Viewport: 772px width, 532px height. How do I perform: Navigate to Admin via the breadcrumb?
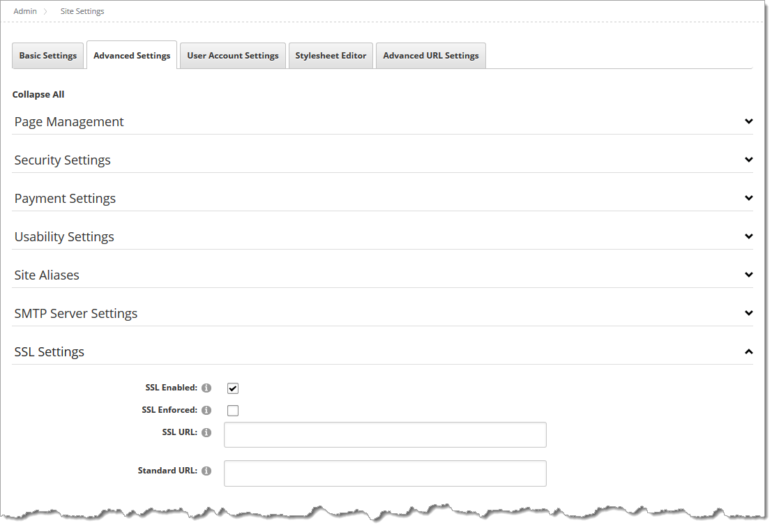(25, 11)
